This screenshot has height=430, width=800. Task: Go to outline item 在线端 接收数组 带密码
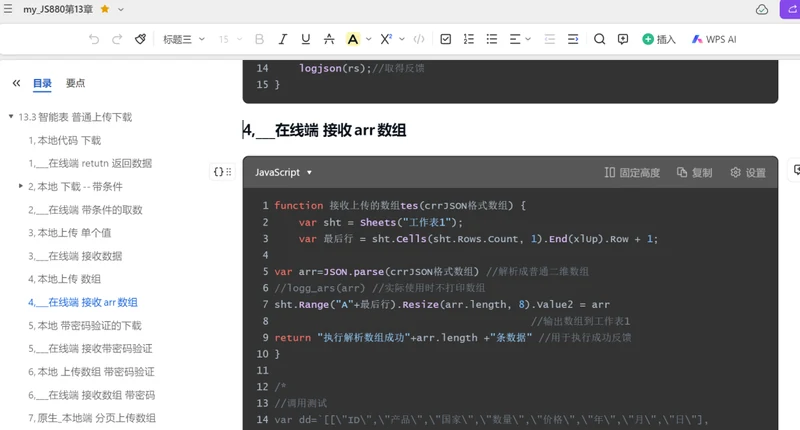(x=91, y=395)
